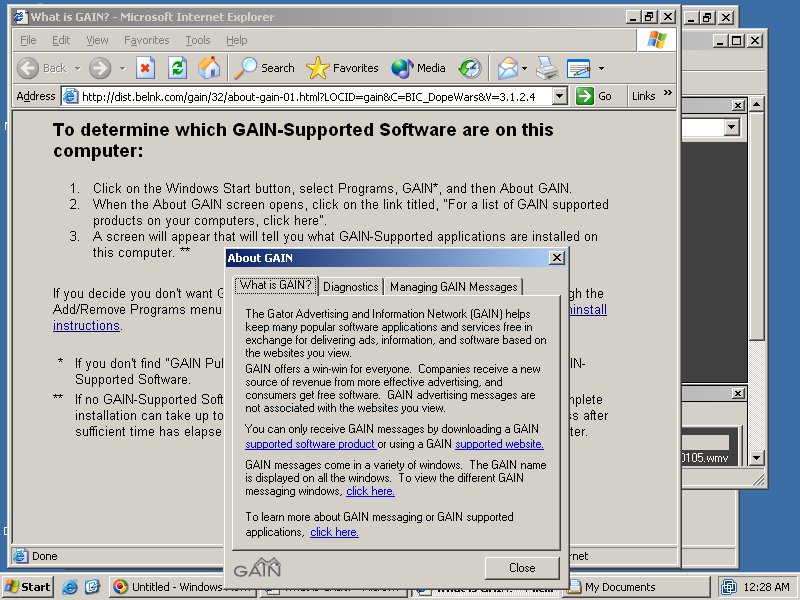Image resolution: width=800 pixels, height=600 pixels.
Task: Click the green Go arrow button
Action: coord(585,96)
